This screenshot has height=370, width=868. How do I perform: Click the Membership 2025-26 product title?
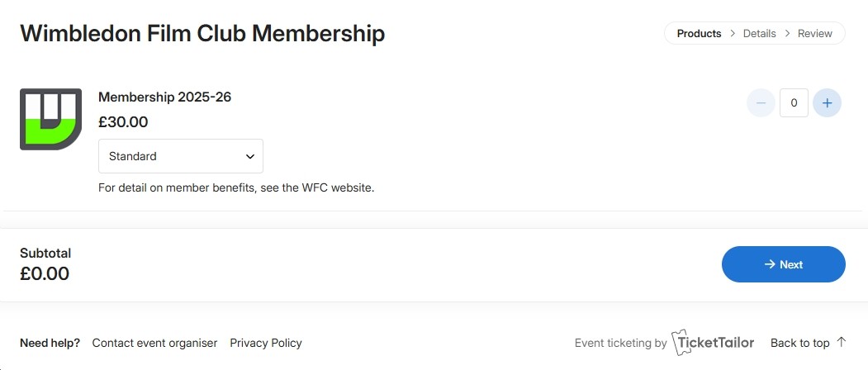click(164, 97)
